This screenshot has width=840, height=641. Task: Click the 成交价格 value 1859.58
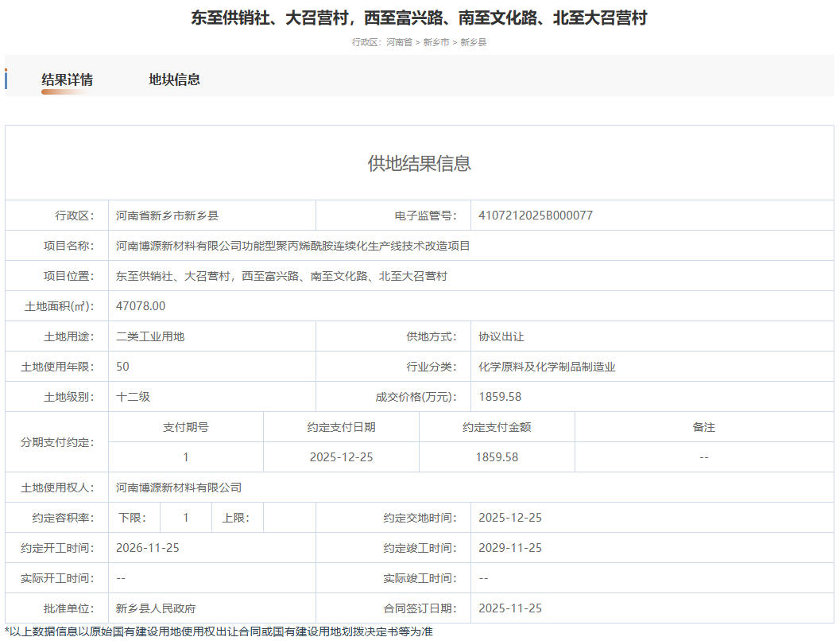pos(500,397)
